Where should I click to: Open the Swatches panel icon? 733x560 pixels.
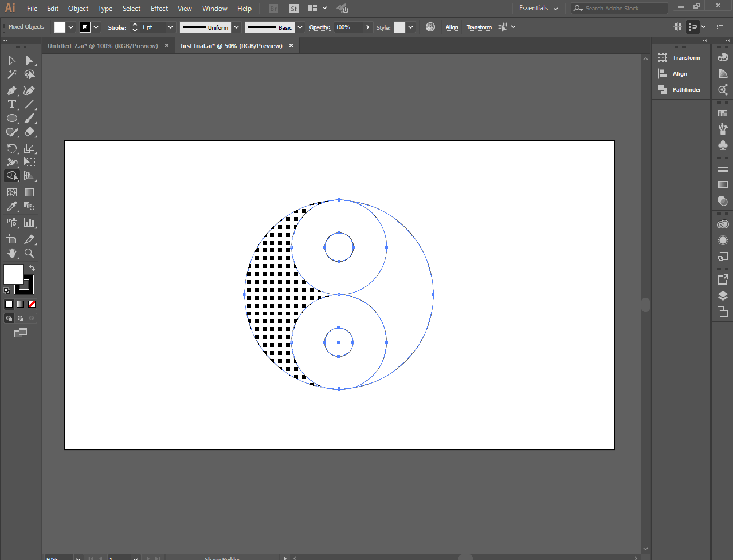pyautogui.click(x=723, y=113)
